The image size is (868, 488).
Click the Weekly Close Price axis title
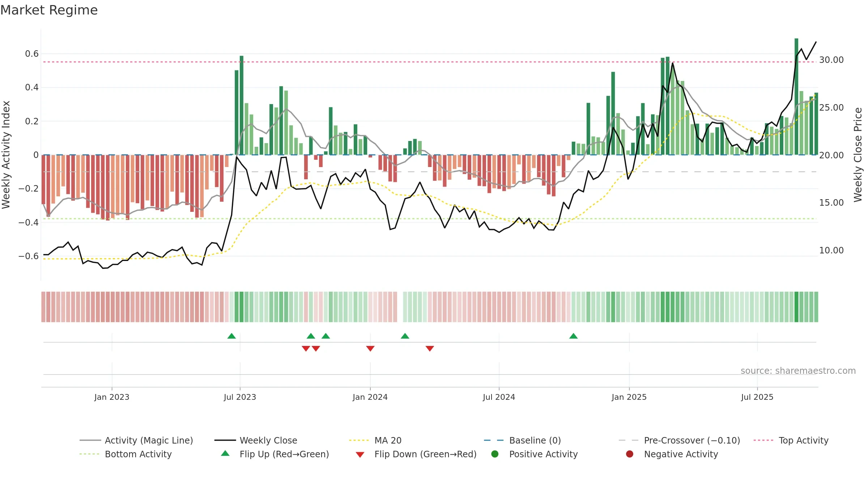[x=858, y=155]
